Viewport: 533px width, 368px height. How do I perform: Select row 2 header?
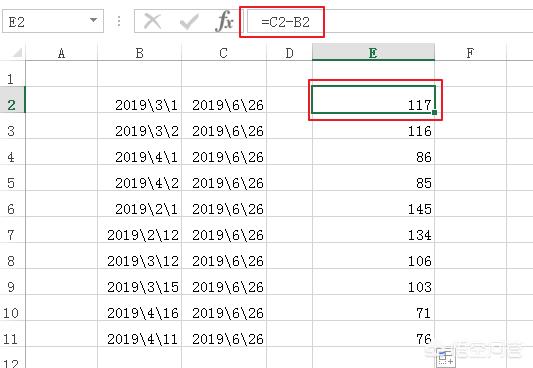13,100
